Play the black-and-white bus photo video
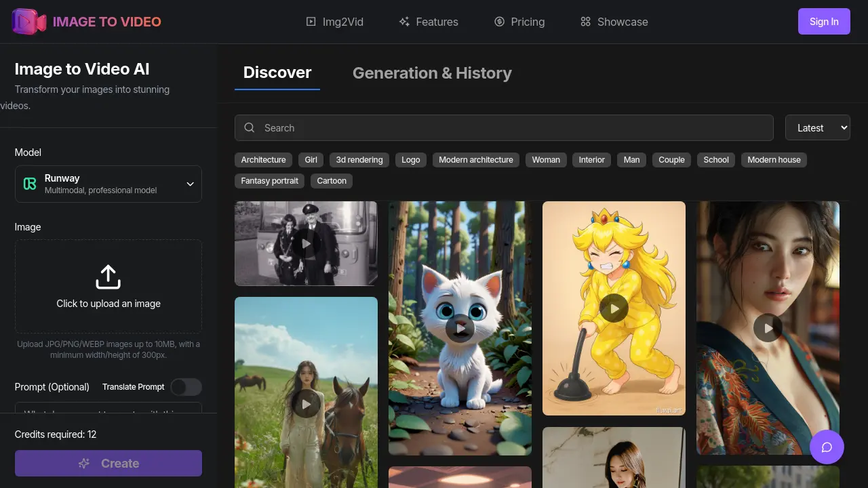868x488 pixels. [307, 243]
